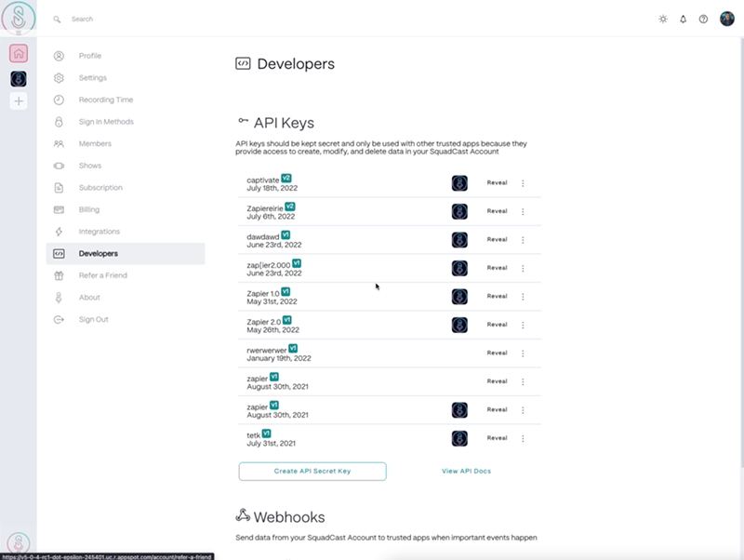This screenshot has width=744, height=560.
Task: Open Members via its people icon
Action: (x=59, y=144)
